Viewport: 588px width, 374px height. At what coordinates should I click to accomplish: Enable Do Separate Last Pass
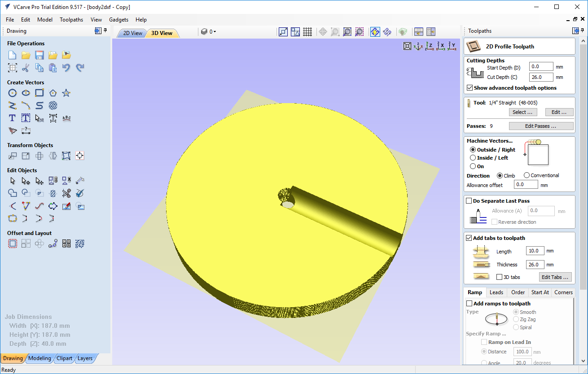tap(469, 201)
